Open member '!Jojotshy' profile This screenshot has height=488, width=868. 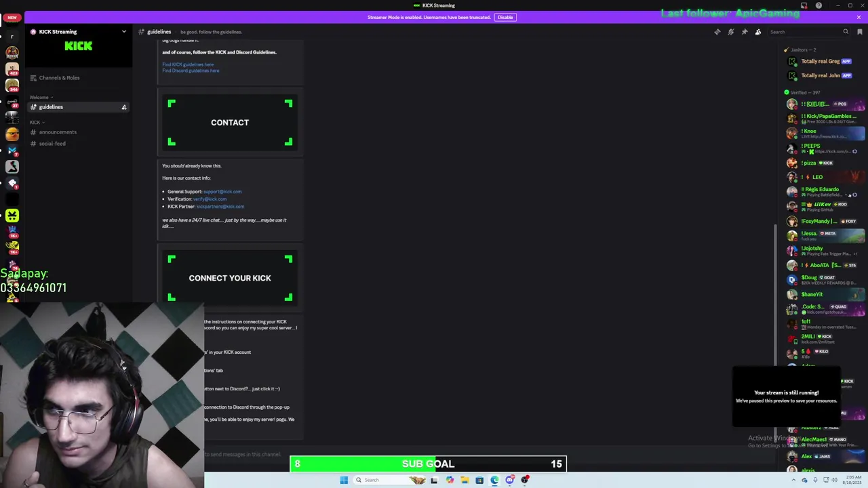pyautogui.click(x=824, y=251)
